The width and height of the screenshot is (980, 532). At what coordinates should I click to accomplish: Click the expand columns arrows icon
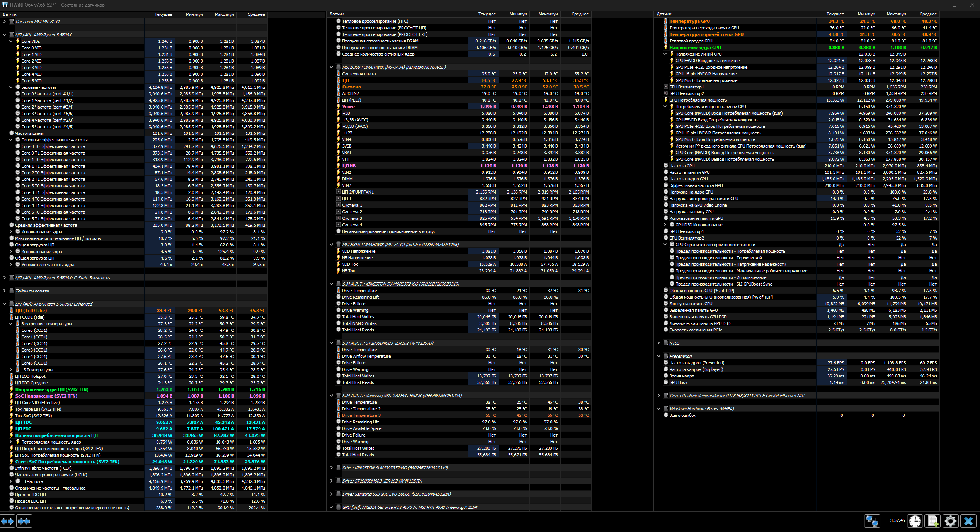click(7, 522)
